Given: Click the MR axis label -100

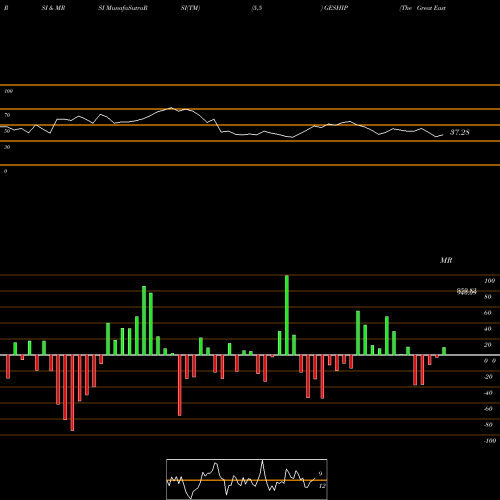Looking at the screenshot, I should click(489, 441).
